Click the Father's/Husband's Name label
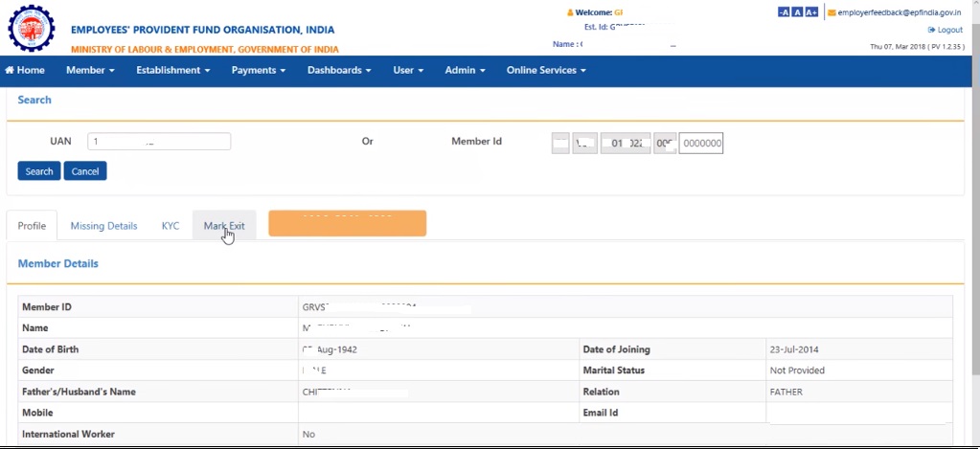The width and height of the screenshot is (980, 449). [x=79, y=393]
